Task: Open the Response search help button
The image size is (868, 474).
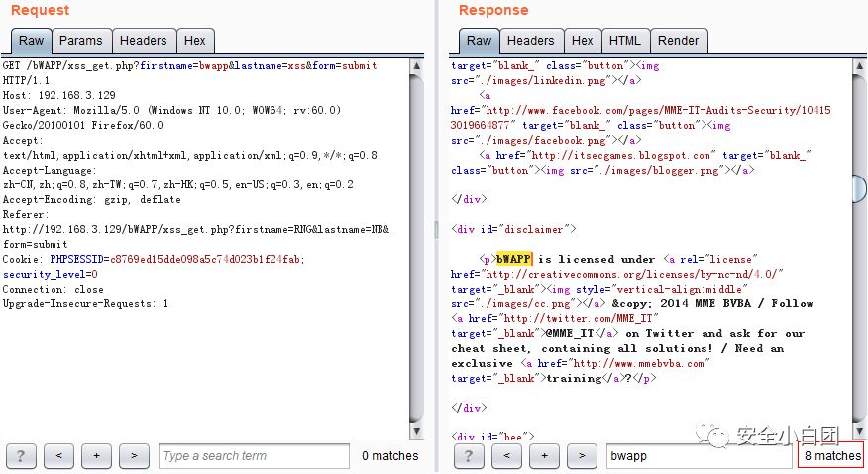Action: pos(469,456)
